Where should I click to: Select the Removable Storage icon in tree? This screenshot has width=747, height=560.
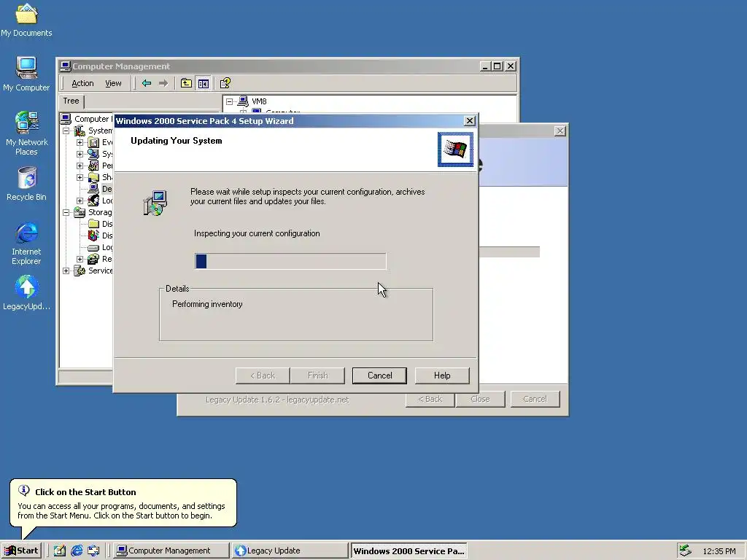(94, 259)
